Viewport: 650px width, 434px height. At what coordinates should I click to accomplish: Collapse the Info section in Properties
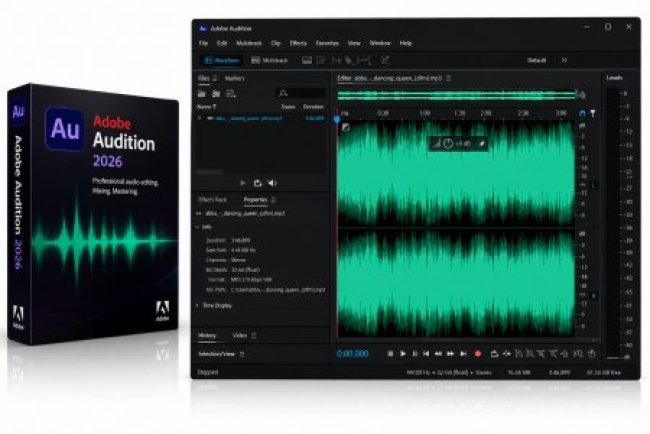198,227
